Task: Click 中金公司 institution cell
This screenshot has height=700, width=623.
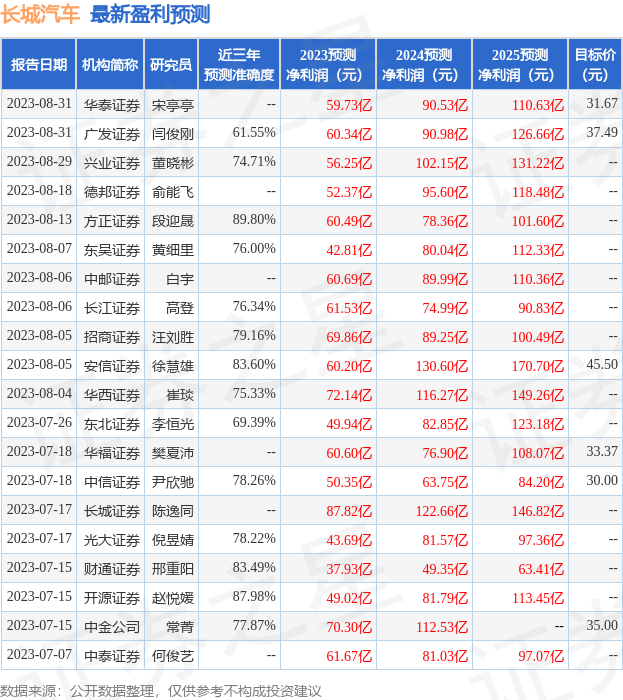Action: tap(112, 627)
